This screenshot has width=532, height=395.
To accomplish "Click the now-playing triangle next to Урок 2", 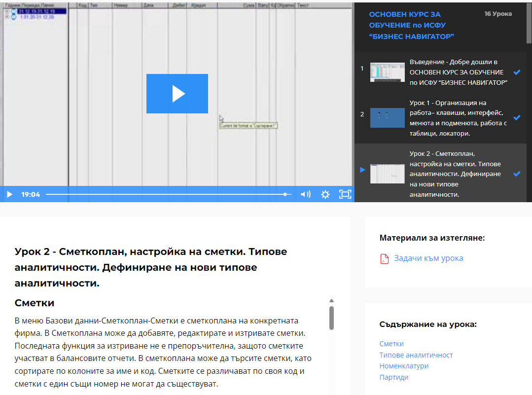I will (x=362, y=170).
